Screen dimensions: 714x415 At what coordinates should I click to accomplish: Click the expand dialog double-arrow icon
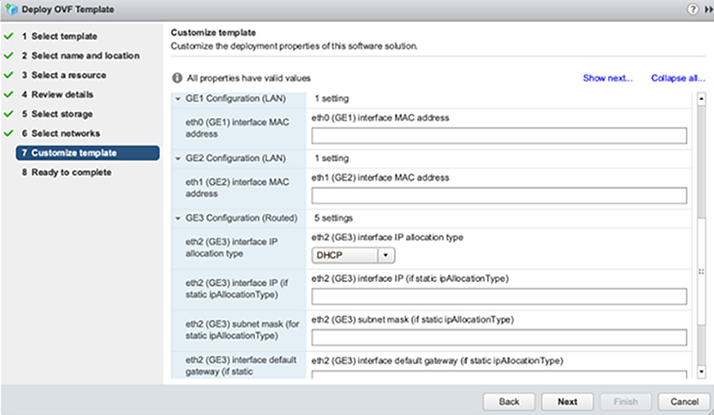click(x=705, y=9)
